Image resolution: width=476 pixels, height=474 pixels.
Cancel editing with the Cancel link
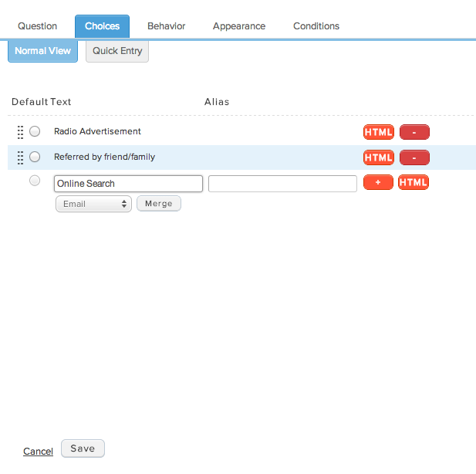coord(39,452)
